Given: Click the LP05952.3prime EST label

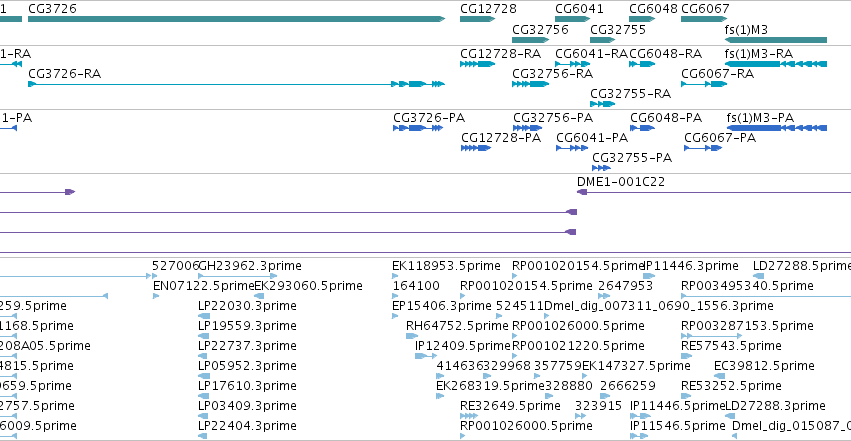Looking at the screenshot, I should click(247, 366).
